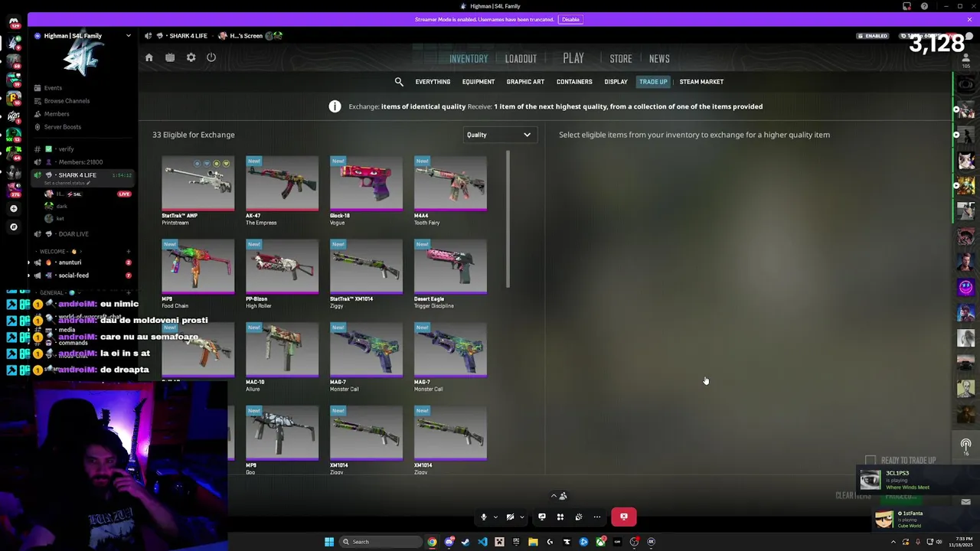This screenshot has height=551, width=980.
Task: Open the NEWS tab
Action: (x=659, y=59)
